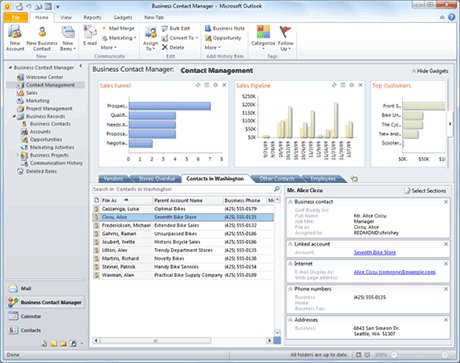Open the Seventh Bike Store account link
The image size is (460, 363).
(375, 252)
